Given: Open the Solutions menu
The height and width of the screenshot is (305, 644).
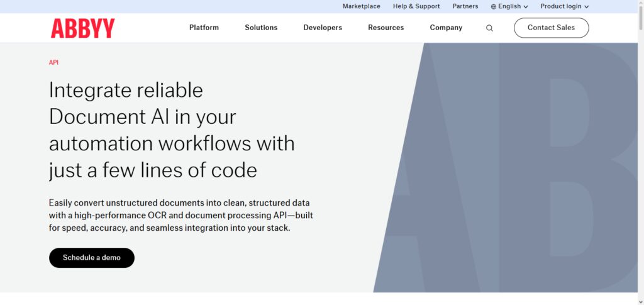Looking at the screenshot, I should [x=261, y=28].
